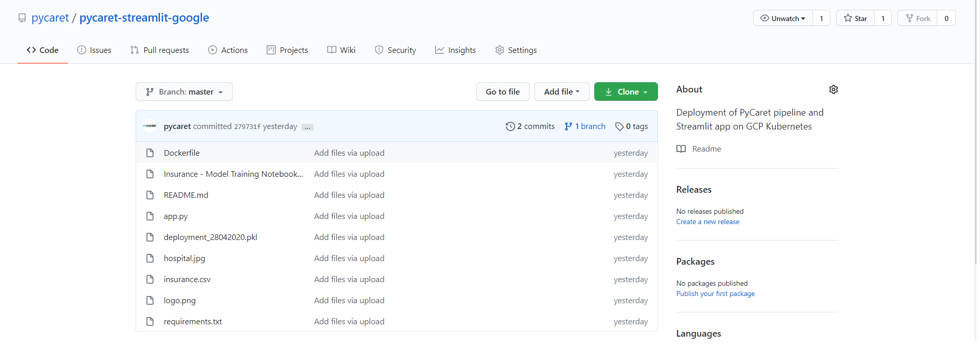View the 1 branch link
This screenshot has width=980, height=351.
(x=585, y=126)
